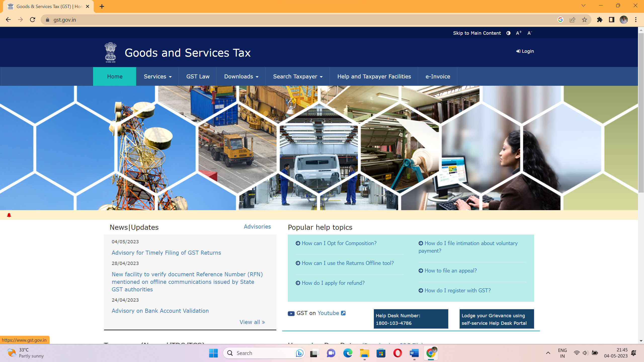Decrease font size with A- button
This screenshot has height=362, width=644.
point(529,33)
